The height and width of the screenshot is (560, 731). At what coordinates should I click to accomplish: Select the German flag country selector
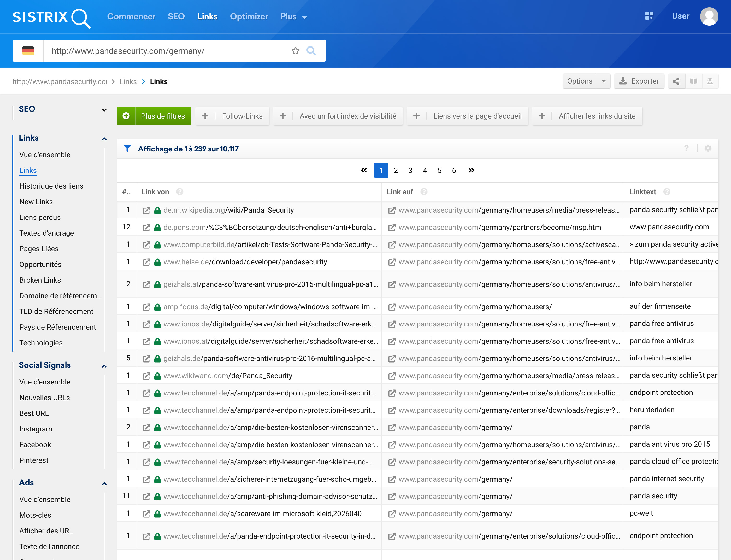click(x=28, y=51)
